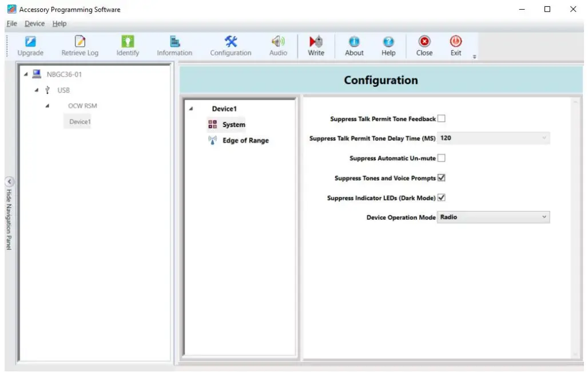Collapse the USB tree node
The height and width of the screenshot is (372, 588).
(37, 90)
